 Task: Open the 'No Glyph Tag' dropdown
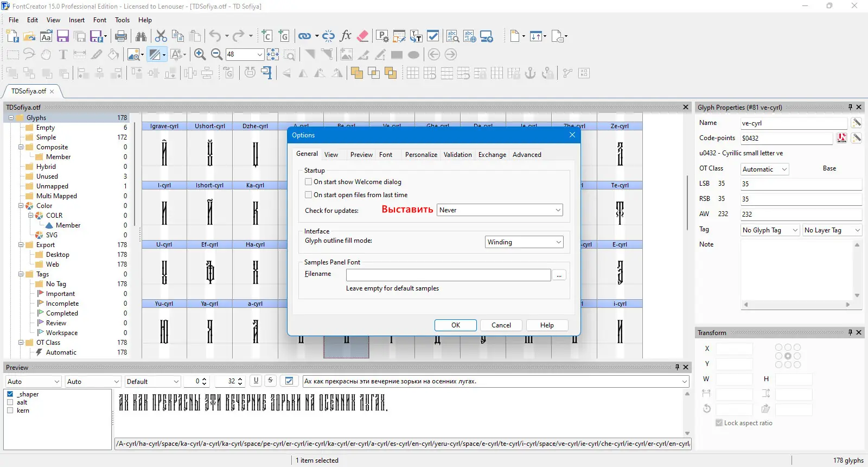pos(770,230)
